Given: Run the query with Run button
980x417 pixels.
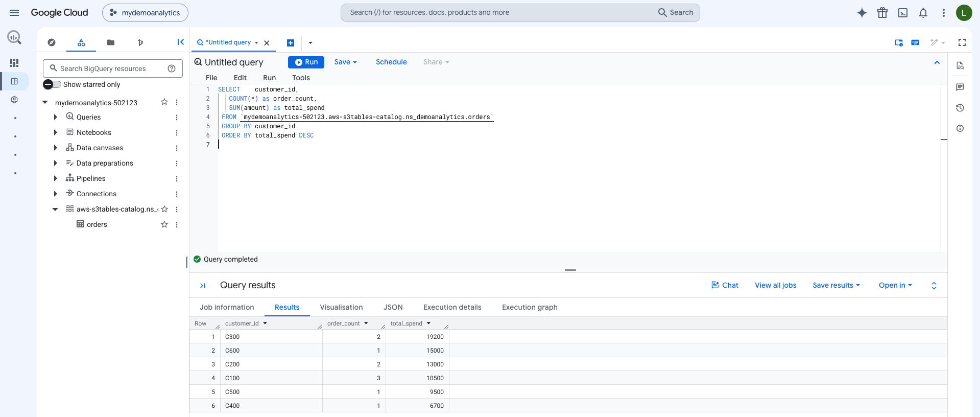Looking at the screenshot, I should (x=306, y=62).
